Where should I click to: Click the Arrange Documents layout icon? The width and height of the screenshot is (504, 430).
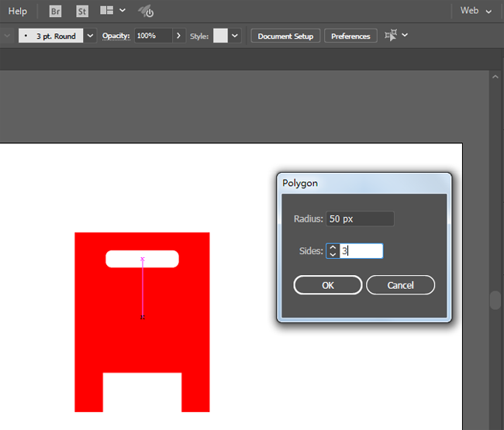(107, 11)
